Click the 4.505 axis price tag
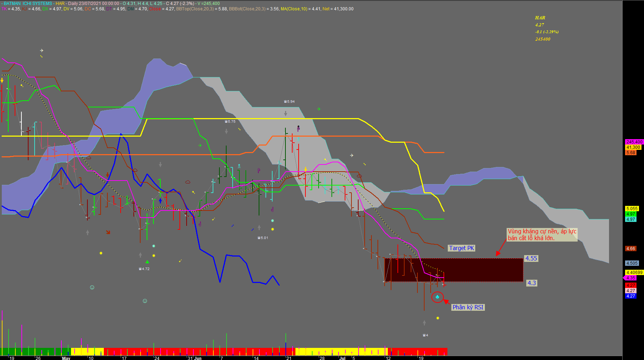 coord(632,263)
